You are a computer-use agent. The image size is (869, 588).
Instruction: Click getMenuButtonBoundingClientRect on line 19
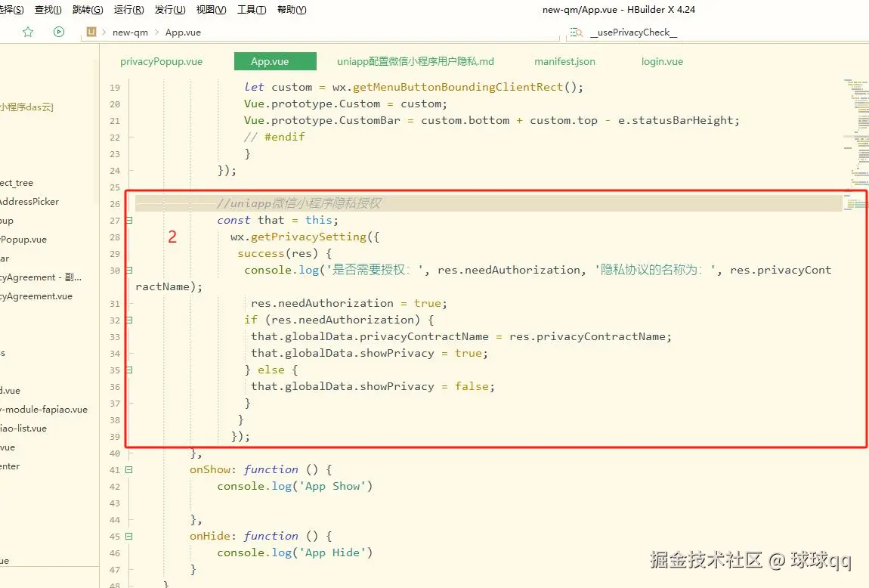[x=458, y=87]
